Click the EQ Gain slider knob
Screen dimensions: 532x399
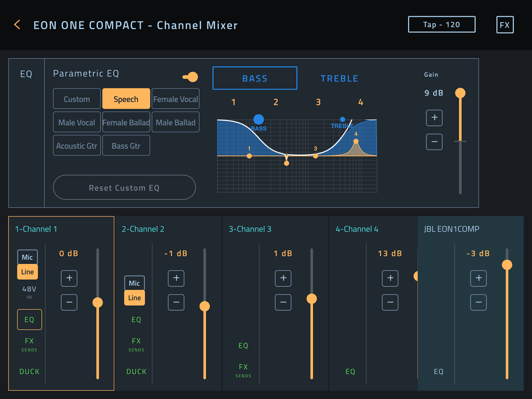coord(460,93)
